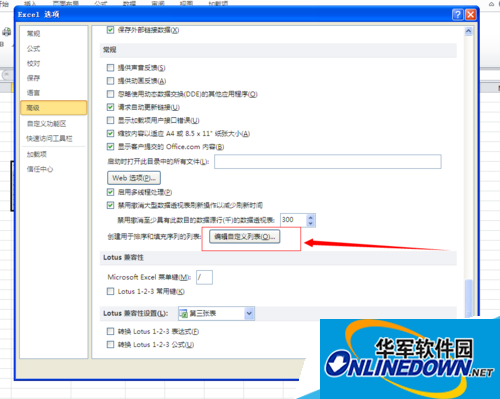Open the Lotus 兼容性设置 sheet dropdown
500x399 pixels.
click(x=249, y=313)
